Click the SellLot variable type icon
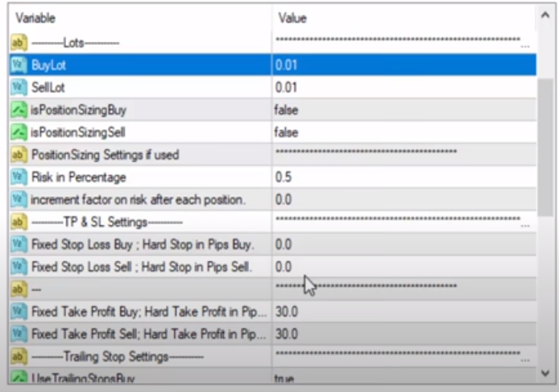 (19, 87)
